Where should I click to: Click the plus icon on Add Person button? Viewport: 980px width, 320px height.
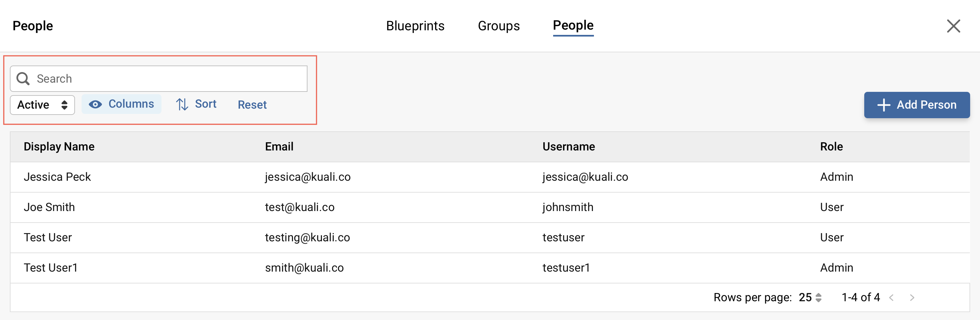pyautogui.click(x=884, y=105)
